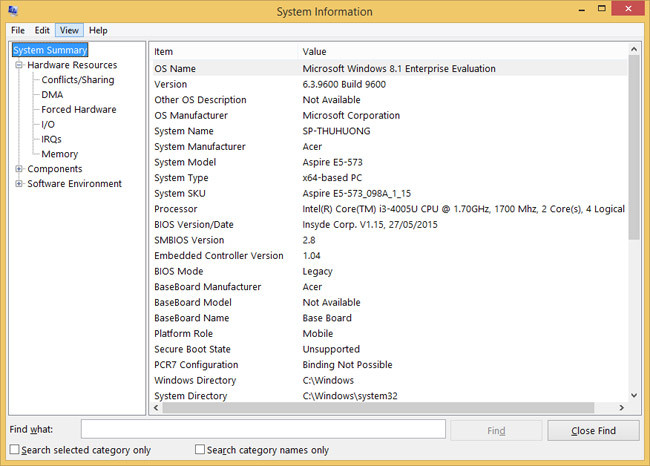Open the View menu
This screenshot has height=466, width=650.
pos(69,30)
